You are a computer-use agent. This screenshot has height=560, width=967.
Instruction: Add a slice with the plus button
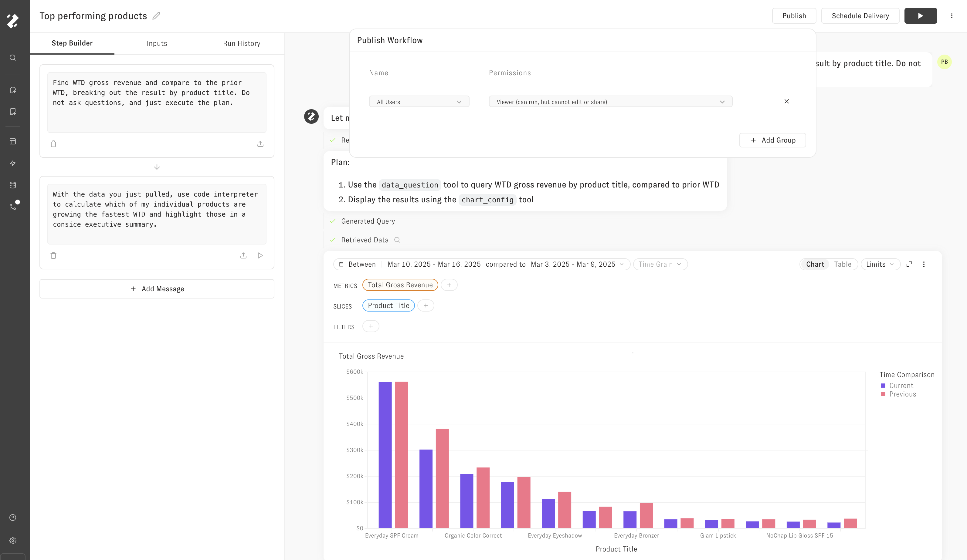pyautogui.click(x=426, y=306)
